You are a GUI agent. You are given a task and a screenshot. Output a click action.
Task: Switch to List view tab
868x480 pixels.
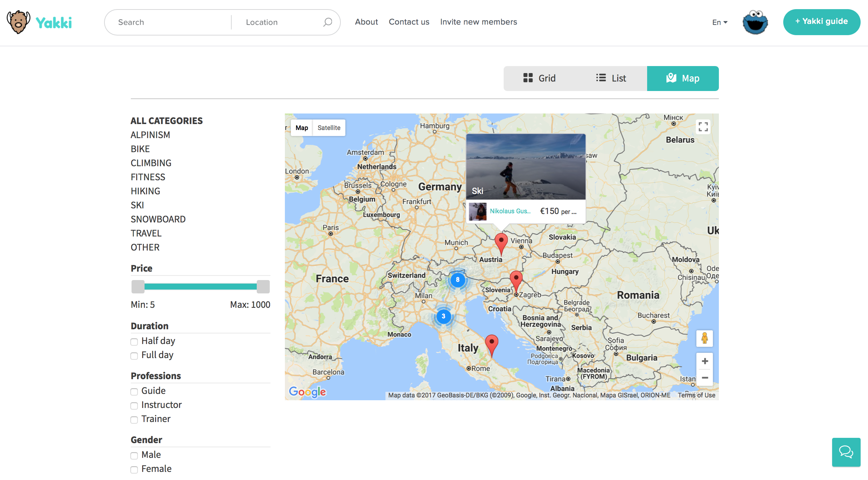tap(611, 78)
